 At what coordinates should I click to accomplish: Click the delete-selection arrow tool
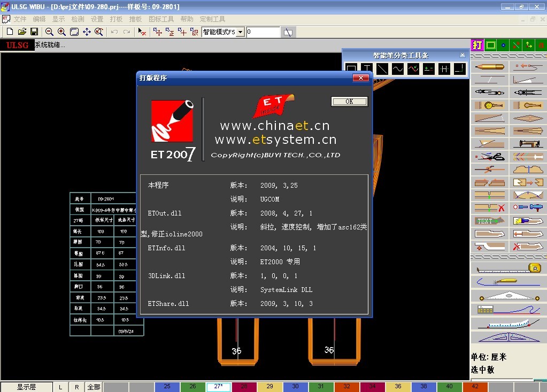(x=142, y=32)
